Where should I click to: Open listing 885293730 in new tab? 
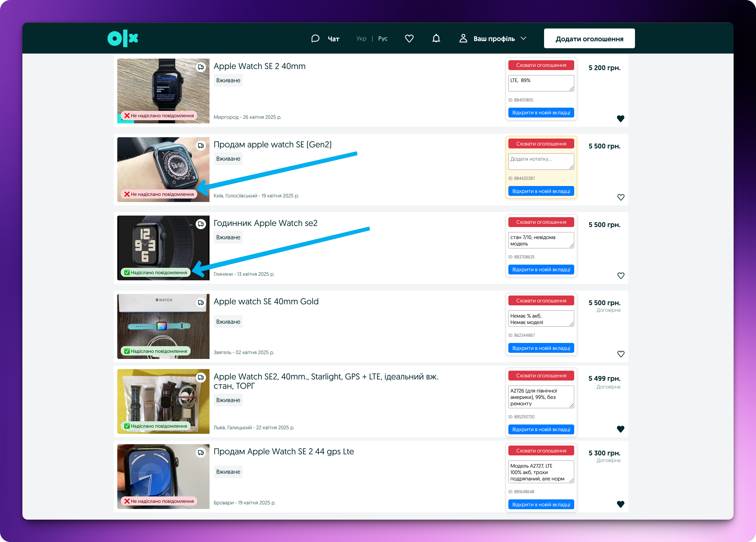pyautogui.click(x=541, y=429)
